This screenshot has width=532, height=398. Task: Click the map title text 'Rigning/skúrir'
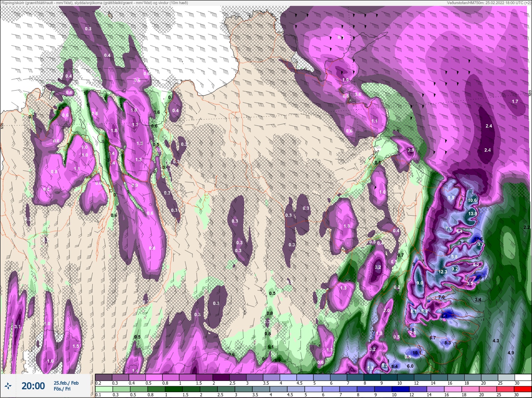pyautogui.click(x=12, y=3)
